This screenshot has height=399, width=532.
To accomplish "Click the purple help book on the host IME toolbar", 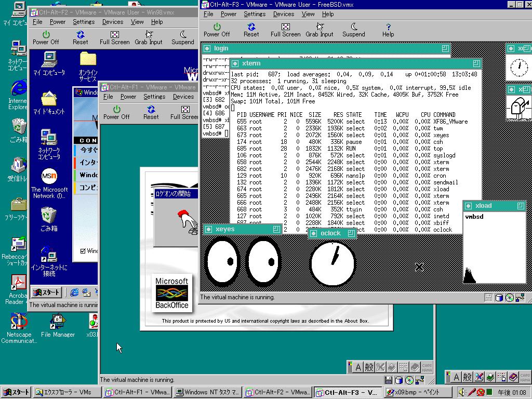I will [513, 377].
